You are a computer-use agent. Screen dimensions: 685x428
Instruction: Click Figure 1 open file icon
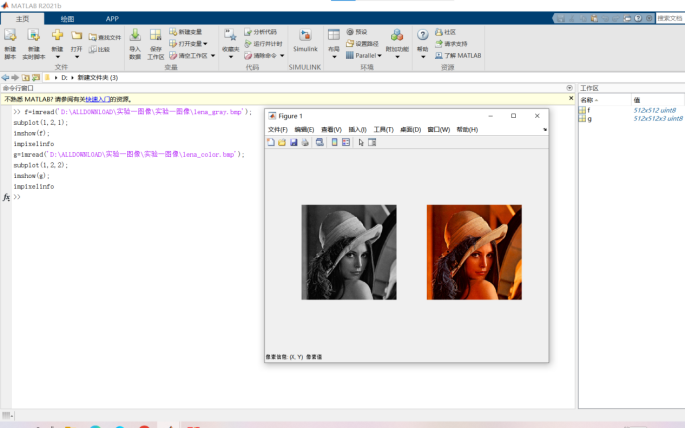(x=282, y=142)
